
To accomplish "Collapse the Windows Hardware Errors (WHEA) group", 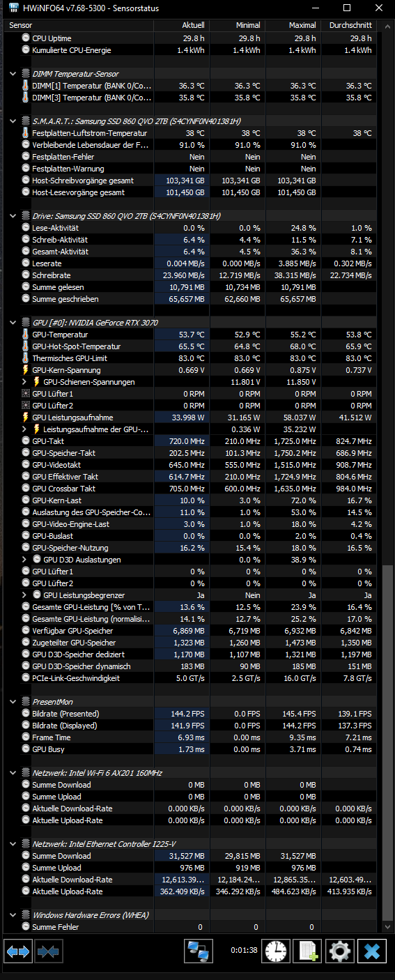I will (13, 915).
